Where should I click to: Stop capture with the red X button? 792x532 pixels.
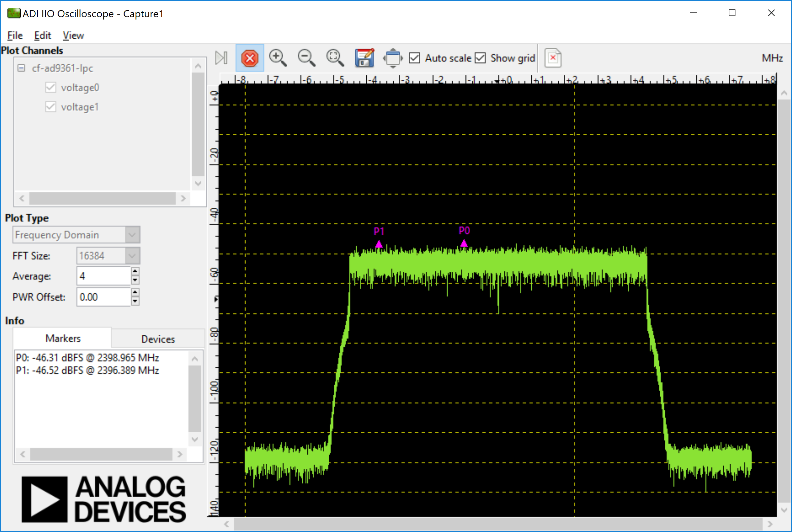click(250, 58)
